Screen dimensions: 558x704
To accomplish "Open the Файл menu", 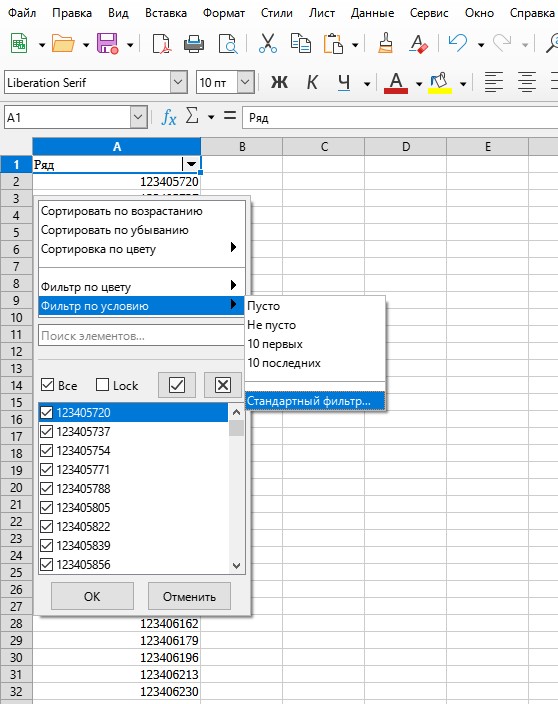I will (x=22, y=13).
